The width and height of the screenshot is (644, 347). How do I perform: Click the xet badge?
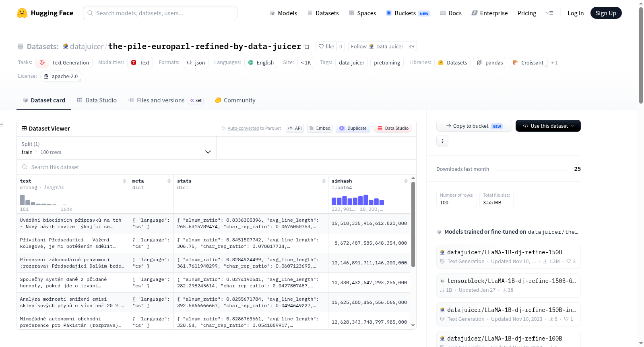[x=196, y=100]
